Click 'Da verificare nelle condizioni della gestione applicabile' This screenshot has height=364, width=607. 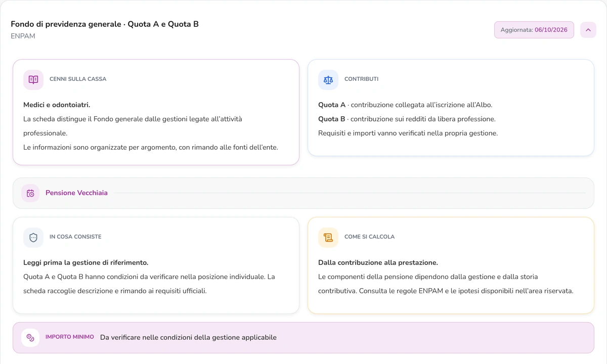(188, 338)
